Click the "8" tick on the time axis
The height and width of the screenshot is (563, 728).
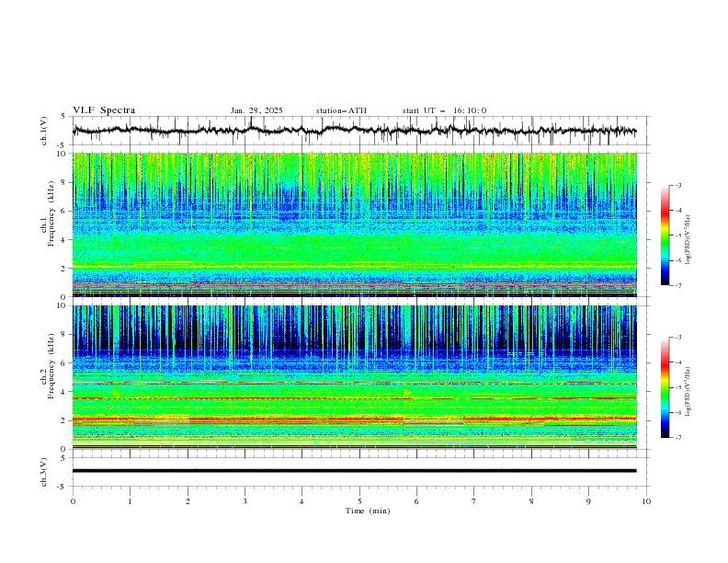(531, 501)
